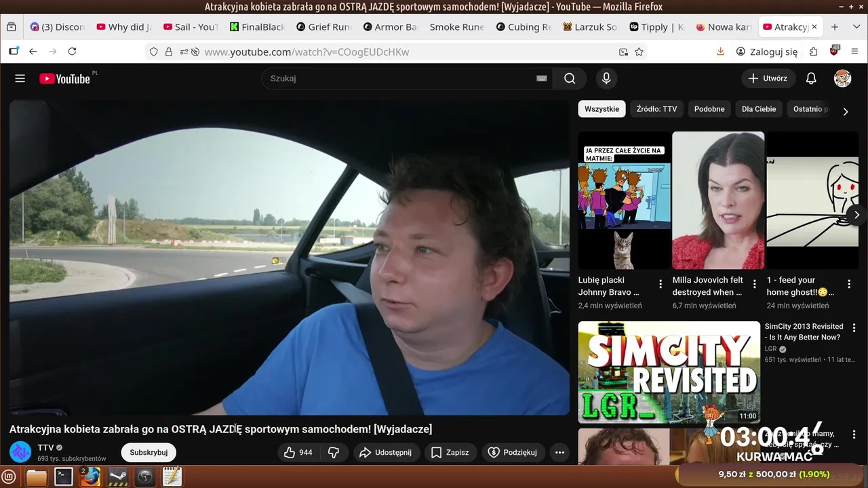The image size is (868, 488).
Task: Show next Shorts with the arrow button
Action: click(856, 215)
